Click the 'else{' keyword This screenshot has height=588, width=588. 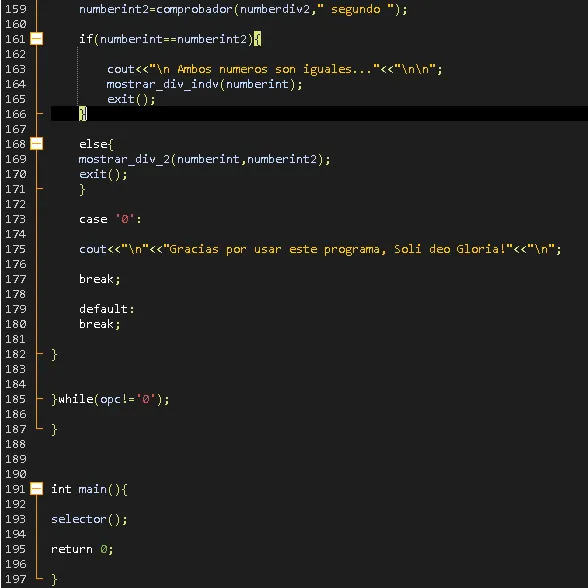(96, 144)
